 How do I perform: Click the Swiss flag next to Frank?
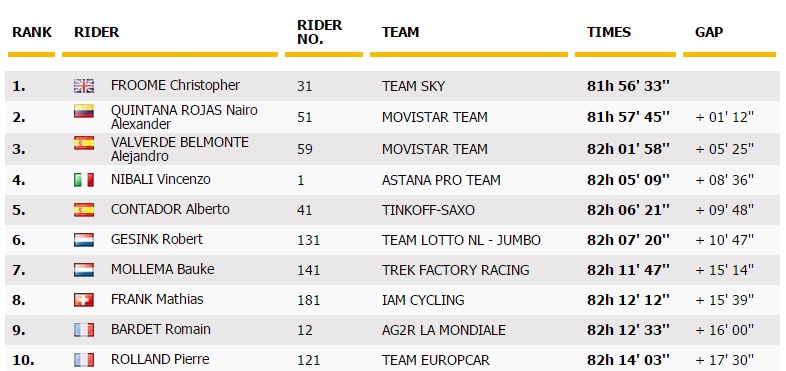point(84,300)
